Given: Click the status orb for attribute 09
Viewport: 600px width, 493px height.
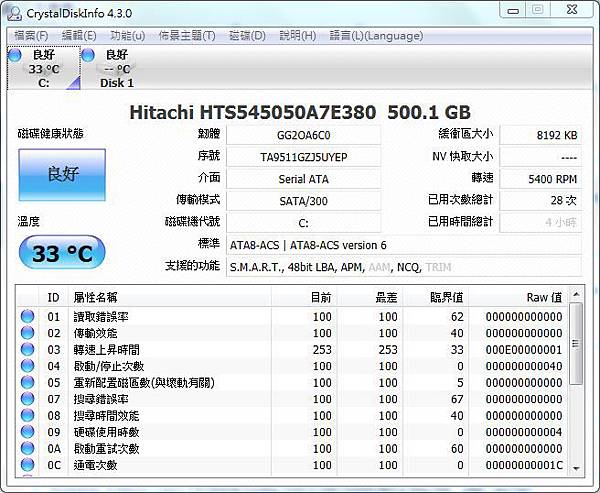Looking at the screenshot, I should [x=27, y=432].
